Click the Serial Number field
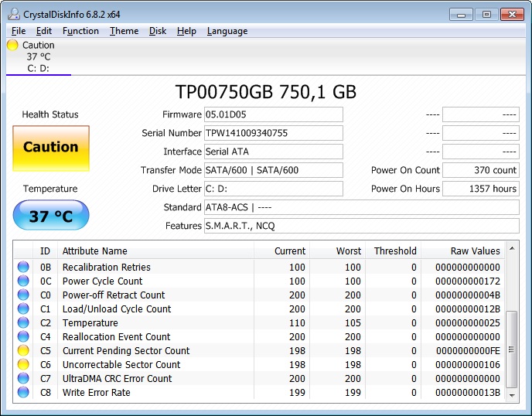532x416 pixels. [274, 133]
